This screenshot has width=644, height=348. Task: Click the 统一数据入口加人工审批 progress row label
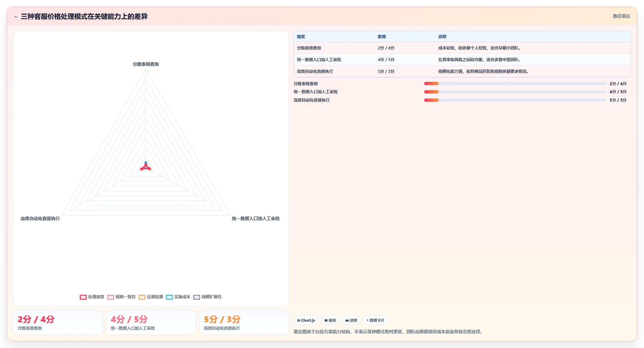[316, 92]
